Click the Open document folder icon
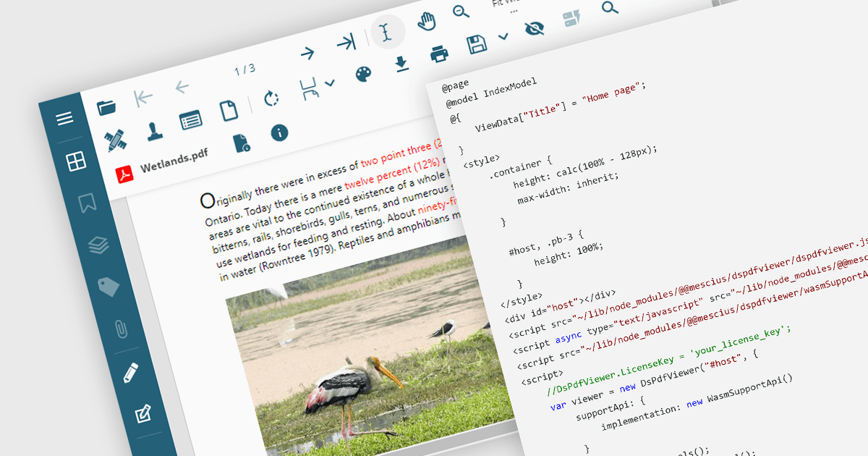868x456 pixels. coord(107,107)
